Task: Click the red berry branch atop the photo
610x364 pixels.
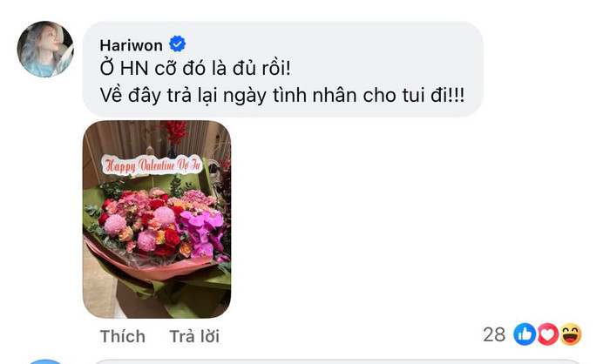Action: pyautogui.click(x=175, y=131)
